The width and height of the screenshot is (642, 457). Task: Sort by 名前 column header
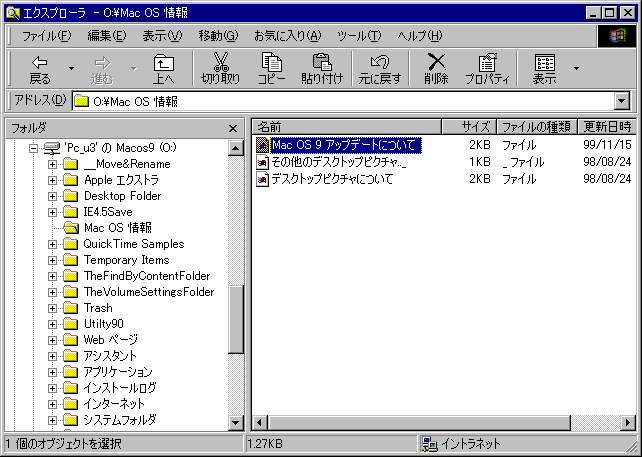pyautogui.click(x=346, y=127)
